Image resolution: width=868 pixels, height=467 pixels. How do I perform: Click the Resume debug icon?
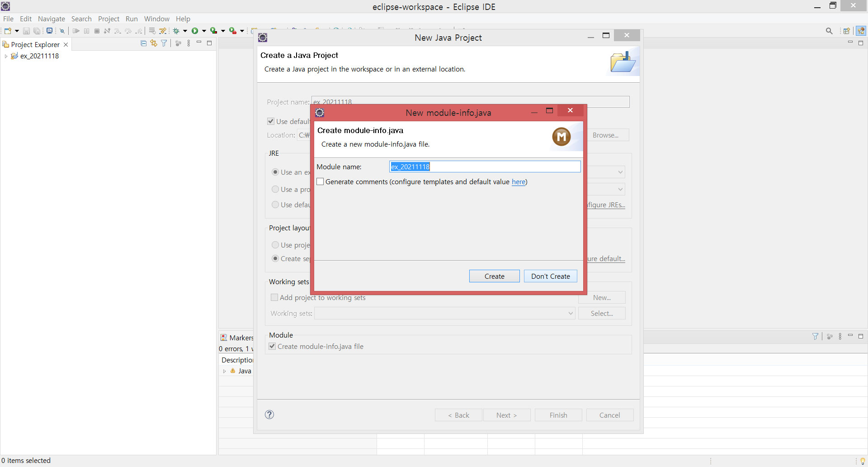pyautogui.click(x=76, y=31)
